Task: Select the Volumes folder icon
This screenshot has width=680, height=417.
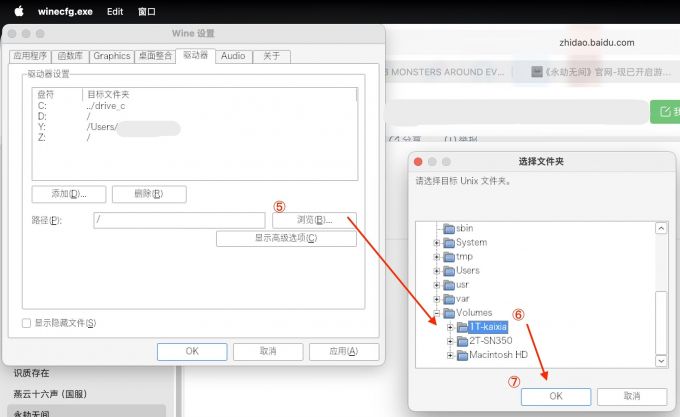Action: point(449,313)
